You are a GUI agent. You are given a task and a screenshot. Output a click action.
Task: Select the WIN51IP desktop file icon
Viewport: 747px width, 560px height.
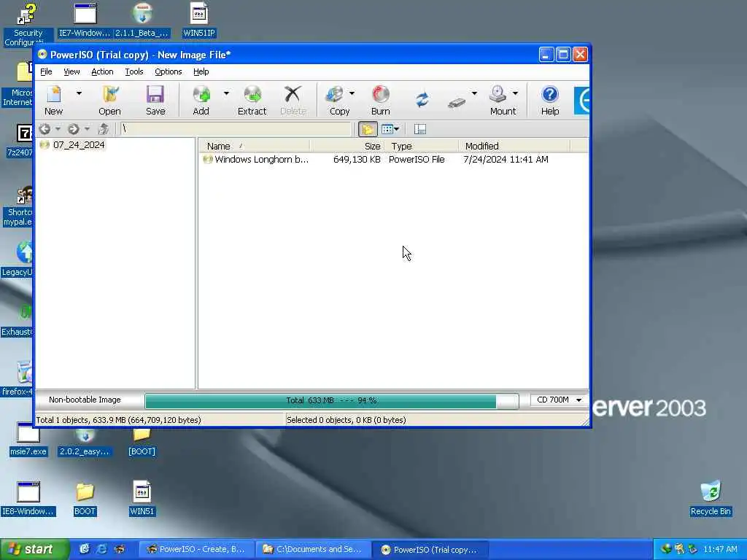[199, 20]
